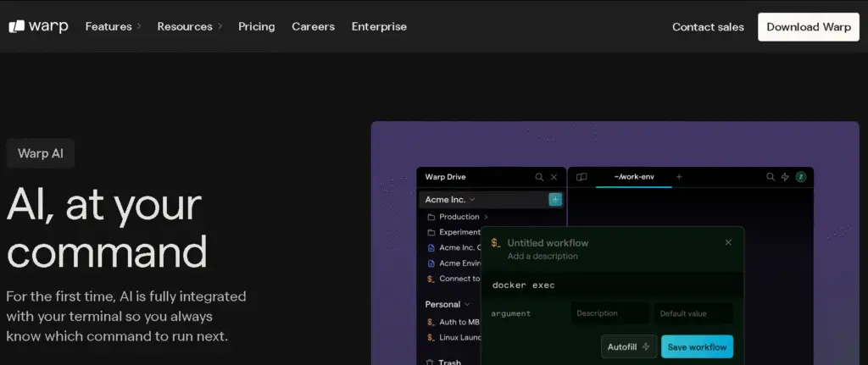The width and height of the screenshot is (868, 365).
Task: Click the Warp logo in the header
Action: click(x=38, y=26)
